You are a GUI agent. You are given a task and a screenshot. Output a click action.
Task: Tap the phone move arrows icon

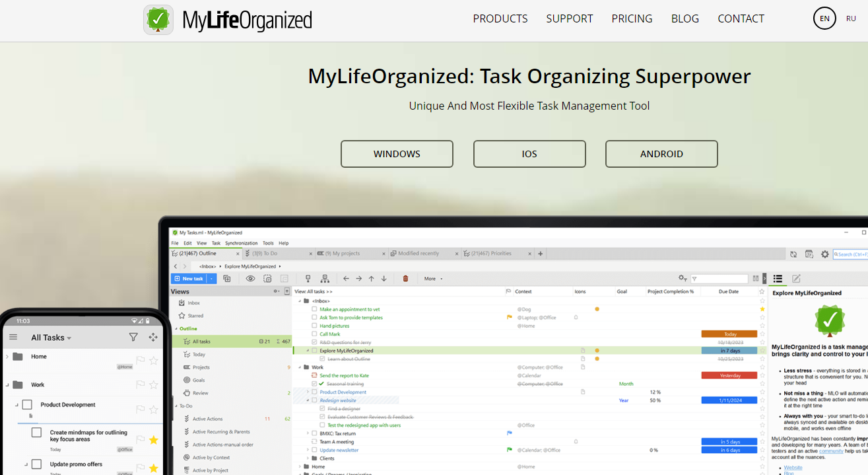point(153,337)
